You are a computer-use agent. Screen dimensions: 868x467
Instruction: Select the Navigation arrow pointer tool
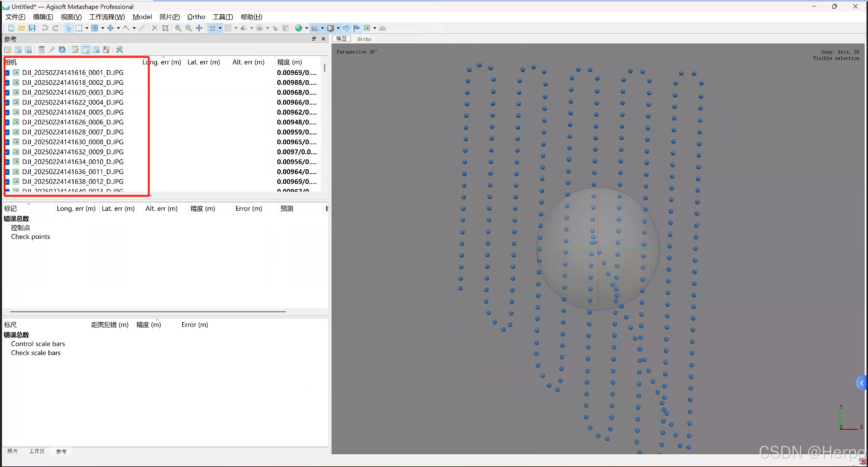[68, 28]
